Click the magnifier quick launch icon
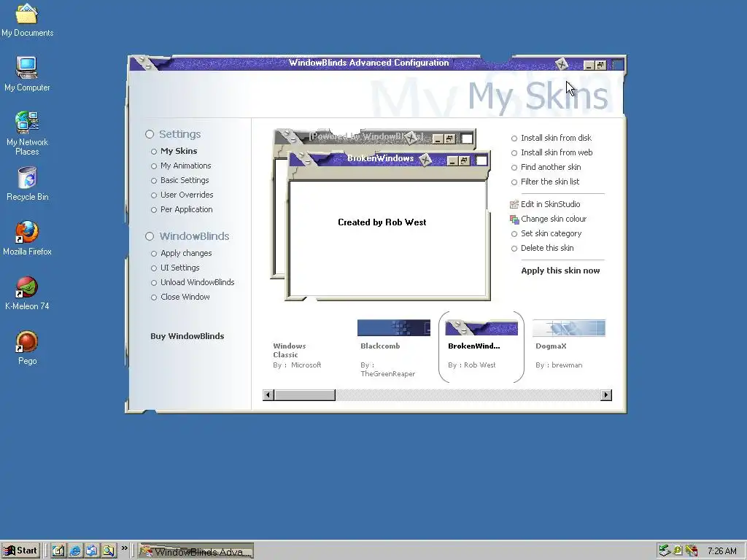The height and width of the screenshot is (560, 747). (109, 551)
